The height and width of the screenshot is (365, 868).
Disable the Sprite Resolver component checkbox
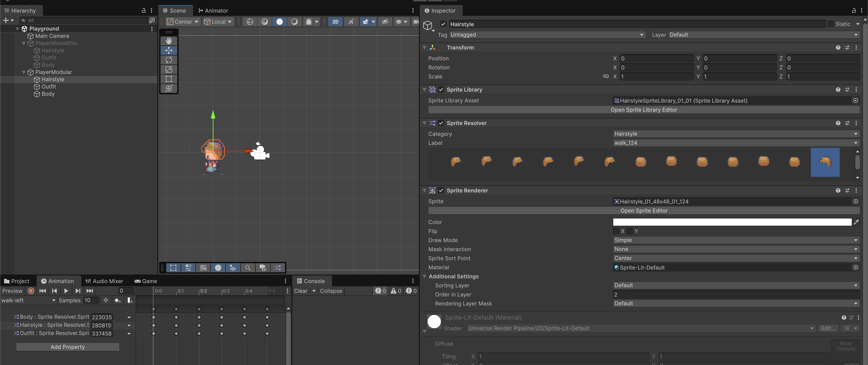441,123
